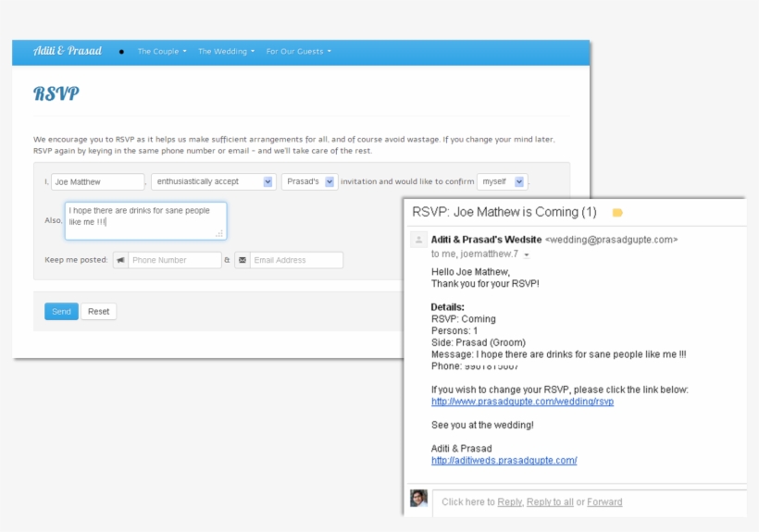Open the Prasad's side dropdown
Image resolution: width=759 pixels, height=532 pixels.
click(309, 182)
